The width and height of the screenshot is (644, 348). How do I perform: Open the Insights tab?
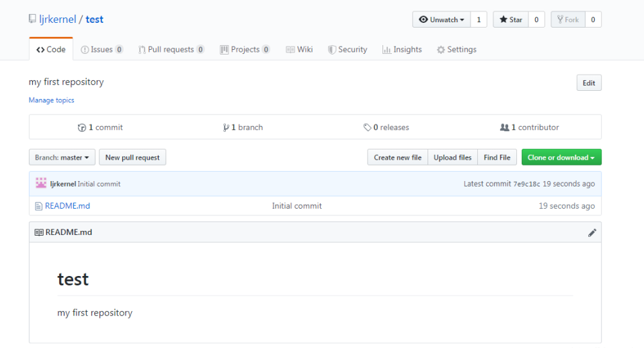402,49
